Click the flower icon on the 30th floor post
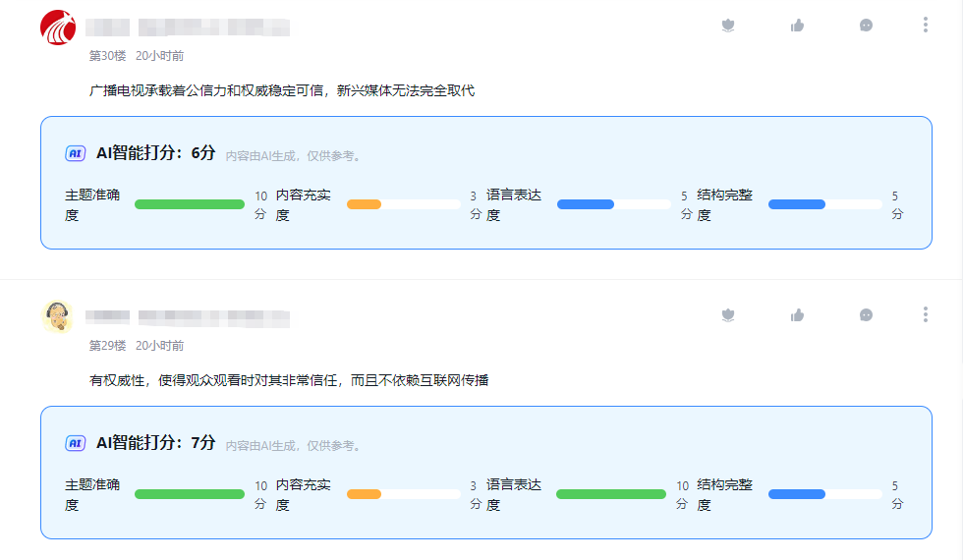 728,26
